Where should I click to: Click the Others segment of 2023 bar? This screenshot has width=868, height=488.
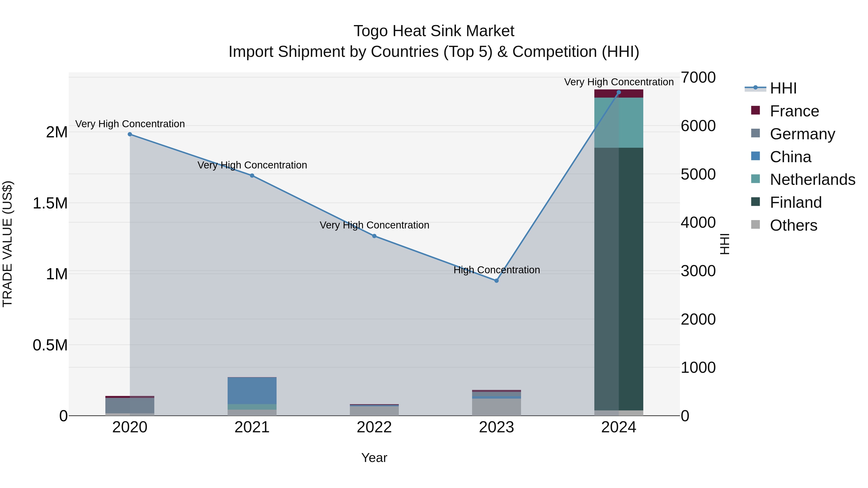click(x=496, y=407)
